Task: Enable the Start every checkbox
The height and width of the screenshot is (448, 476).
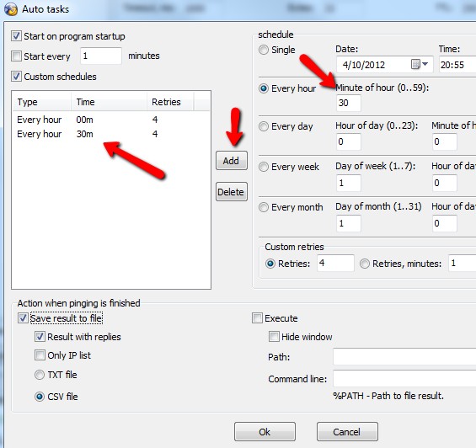Action: pos(16,56)
